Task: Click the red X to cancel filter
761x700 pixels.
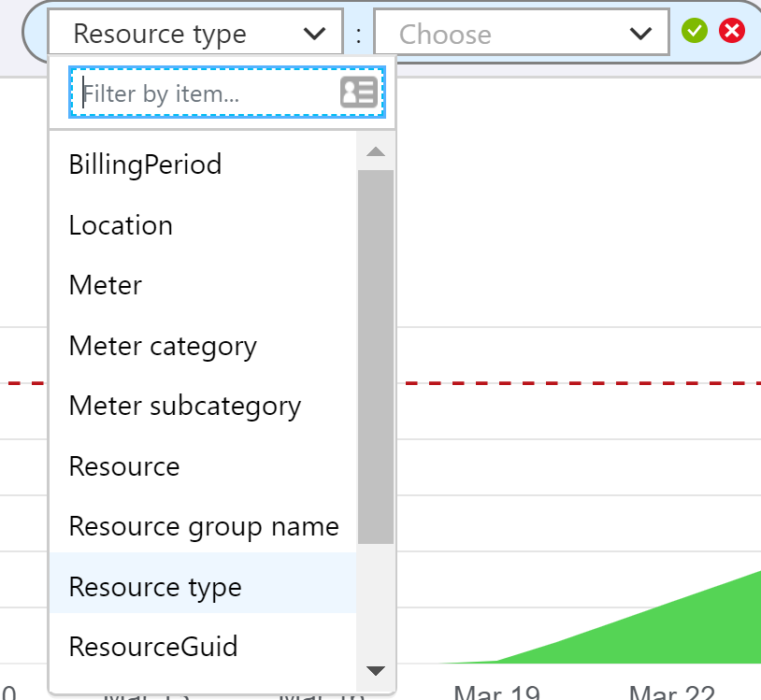Action: (x=731, y=31)
